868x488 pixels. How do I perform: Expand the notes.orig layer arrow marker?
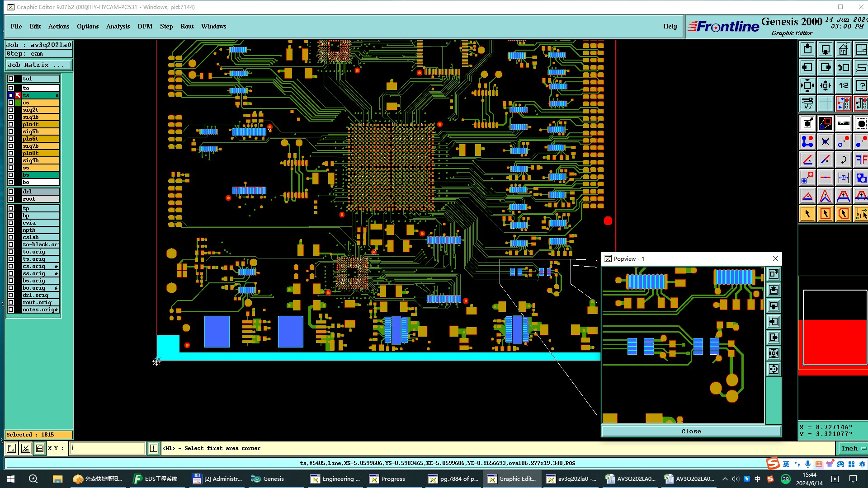[x=56, y=310]
